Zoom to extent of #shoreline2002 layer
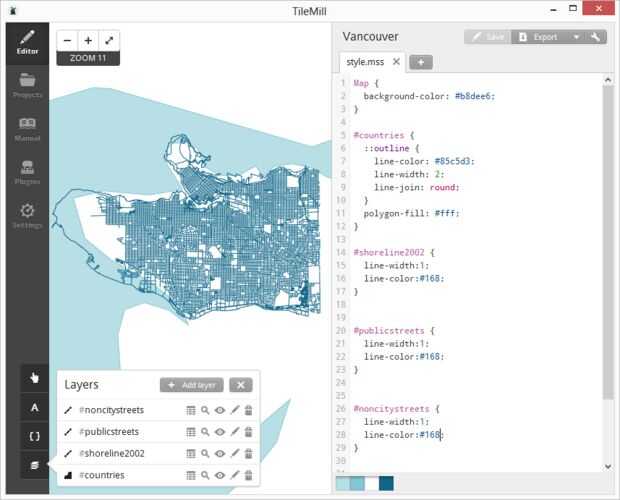The width and height of the screenshot is (620, 500). click(205, 454)
